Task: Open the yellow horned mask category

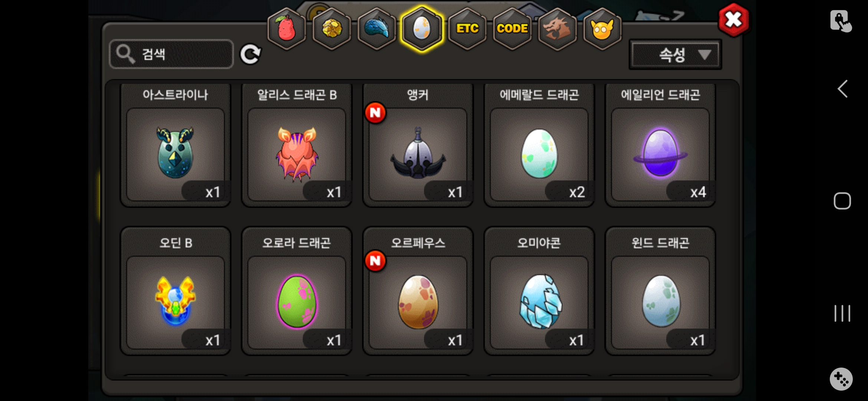Action: pos(602,29)
